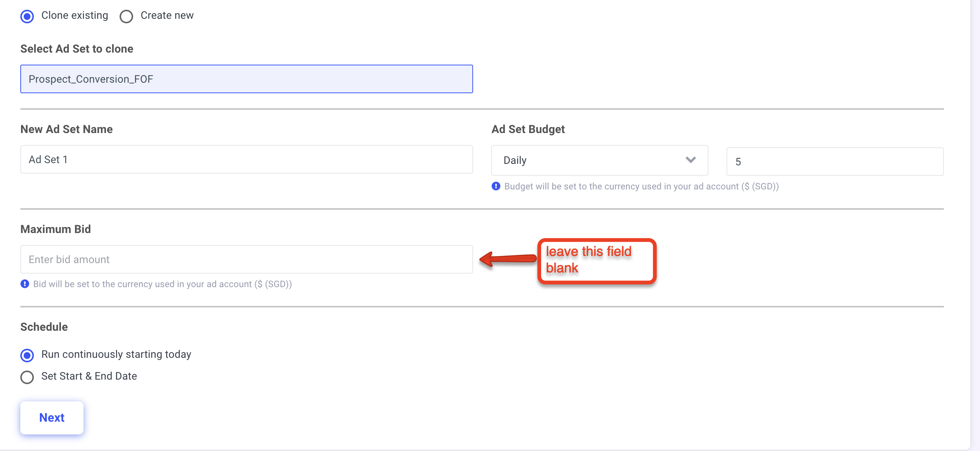Image resolution: width=980 pixels, height=451 pixels.
Task: Select the Create new radio option
Action: (126, 17)
